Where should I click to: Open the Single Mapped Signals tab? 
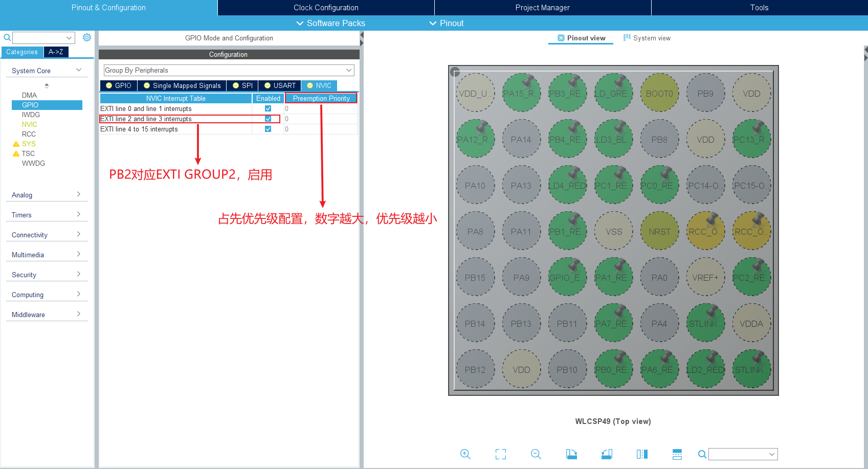(x=182, y=85)
